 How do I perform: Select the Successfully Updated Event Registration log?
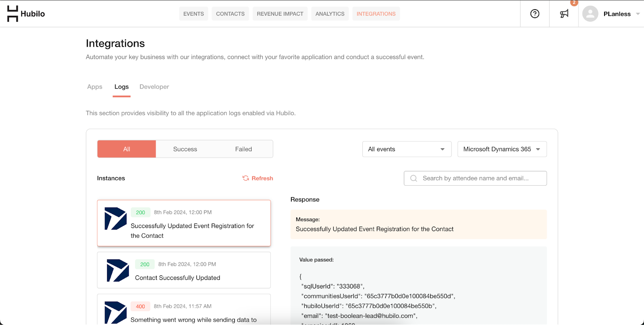(x=184, y=223)
